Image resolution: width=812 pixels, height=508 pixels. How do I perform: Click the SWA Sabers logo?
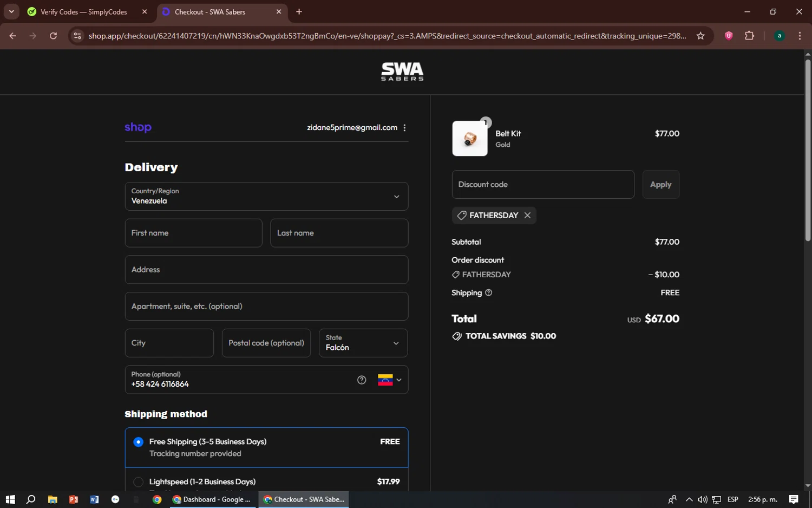click(x=402, y=71)
